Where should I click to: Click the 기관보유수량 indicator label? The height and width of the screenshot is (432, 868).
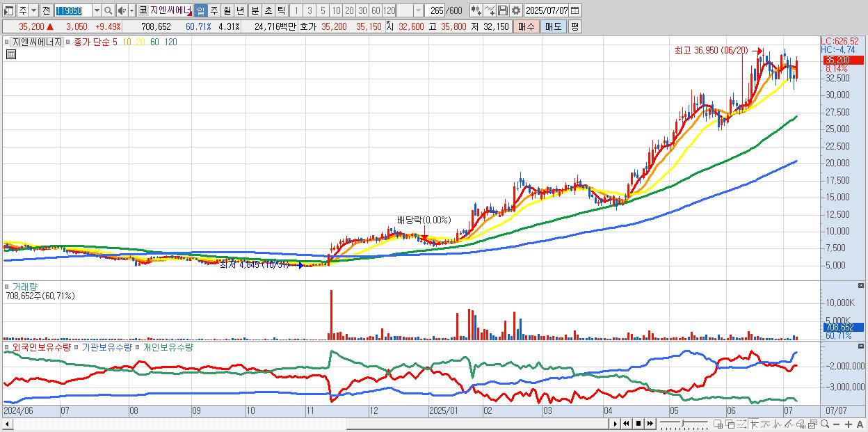tap(107, 346)
